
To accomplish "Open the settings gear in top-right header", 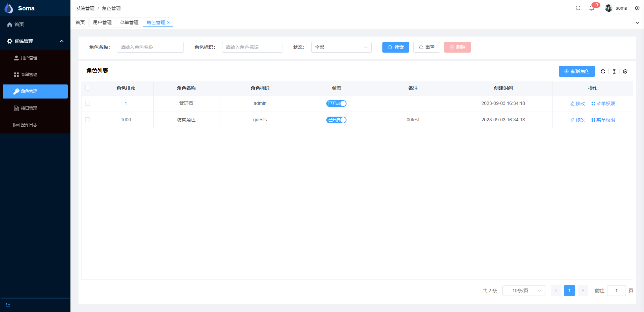I will pos(637,8).
